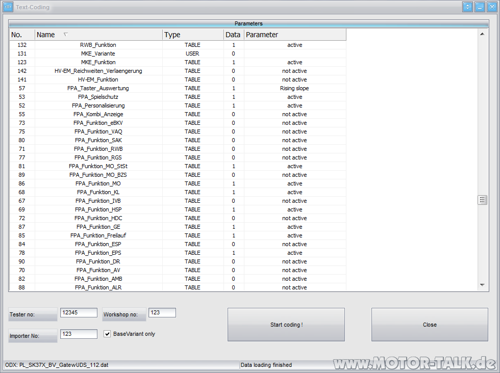Click the scrollbar up arrow
This screenshot has height=373, width=500.
pos(482,34)
